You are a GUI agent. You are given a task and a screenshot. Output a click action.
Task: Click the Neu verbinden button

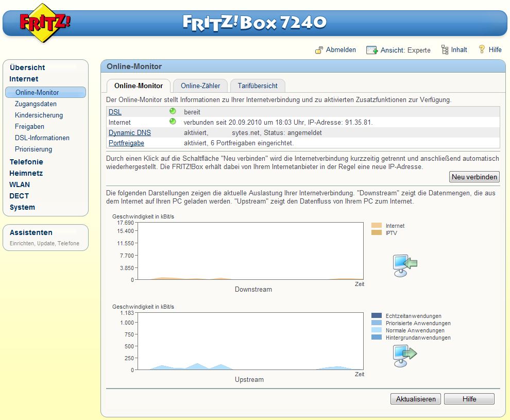(474, 177)
